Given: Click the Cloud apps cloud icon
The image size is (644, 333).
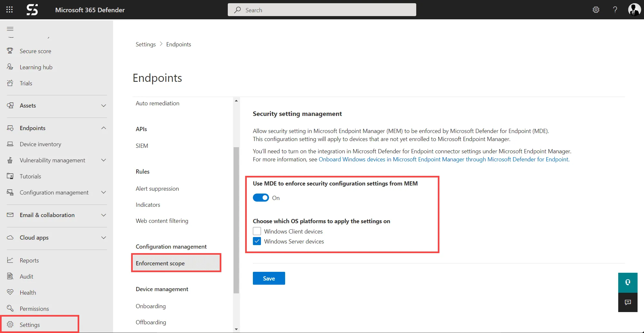Looking at the screenshot, I should (x=10, y=237).
